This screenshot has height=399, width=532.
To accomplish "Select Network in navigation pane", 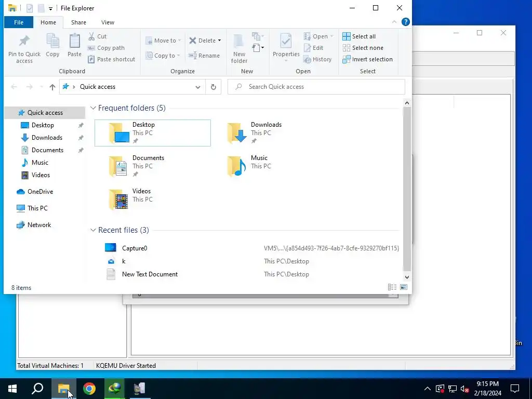I will (x=39, y=225).
